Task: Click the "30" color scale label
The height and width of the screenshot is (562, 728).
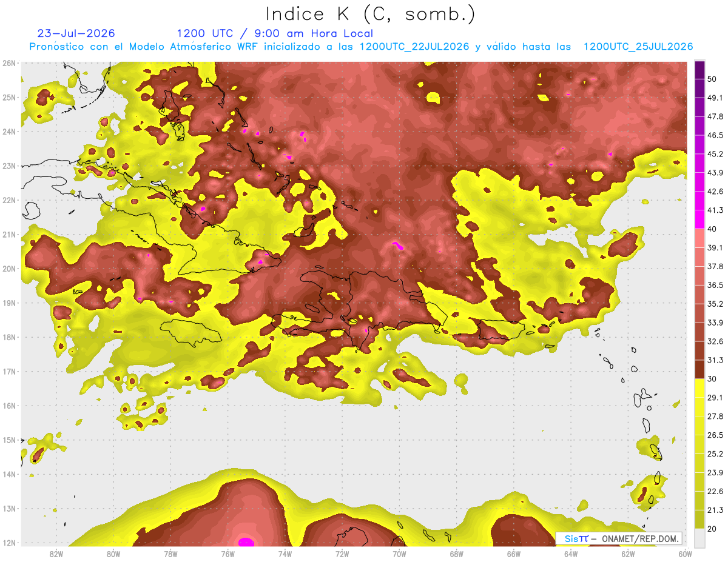Action: click(713, 379)
